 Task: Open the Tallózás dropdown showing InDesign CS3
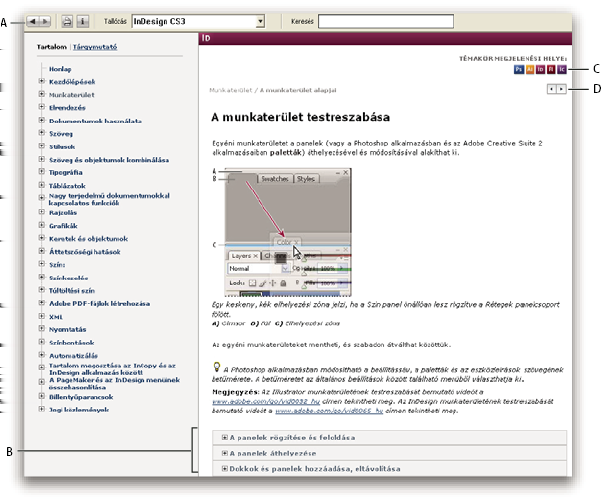tap(198, 21)
